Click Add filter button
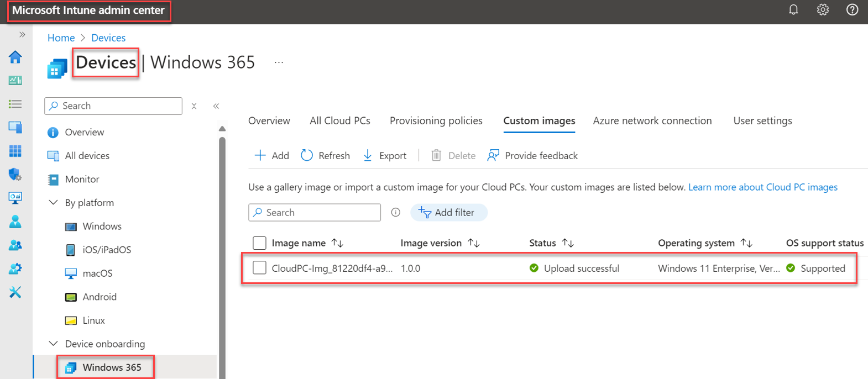Image resolution: width=868 pixels, height=379 pixels. tap(449, 213)
